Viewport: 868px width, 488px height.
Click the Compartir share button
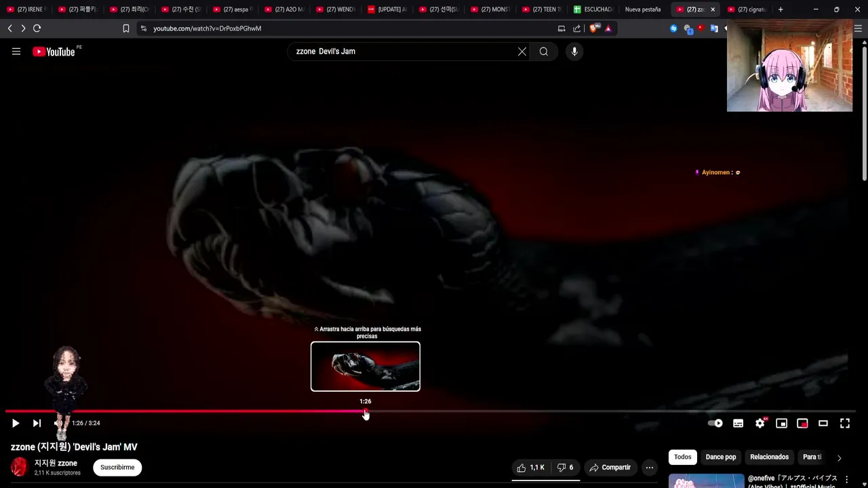610,468
